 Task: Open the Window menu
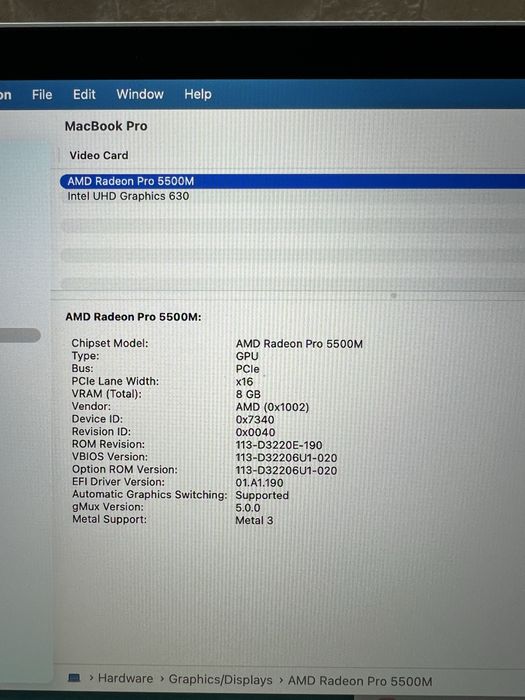click(140, 94)
